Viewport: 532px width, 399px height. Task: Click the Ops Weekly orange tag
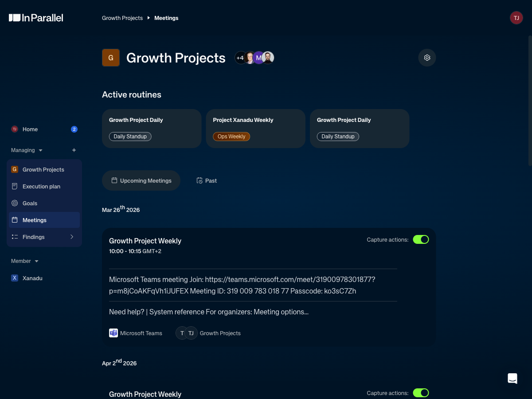tap(231, 137)
